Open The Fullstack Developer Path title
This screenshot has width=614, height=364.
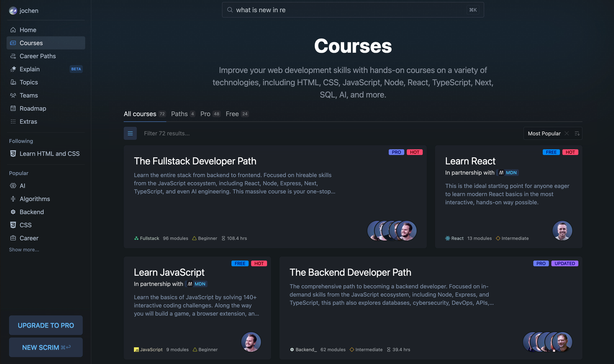point(195,161)
